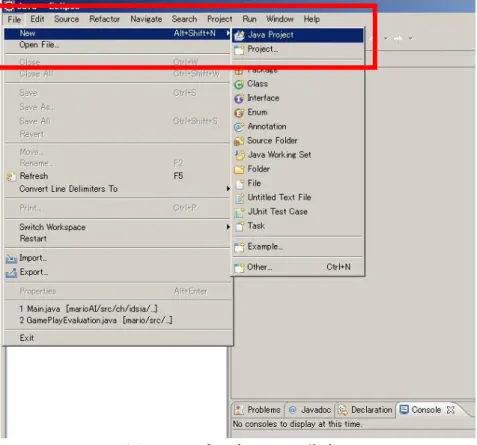Expand Switch Workspace submenu arrow
The image size is (477, 445).
pos(228,227)
